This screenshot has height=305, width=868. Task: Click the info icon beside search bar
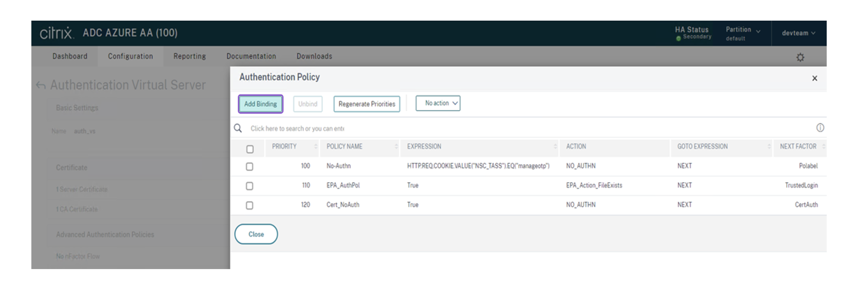click(820, 128)
